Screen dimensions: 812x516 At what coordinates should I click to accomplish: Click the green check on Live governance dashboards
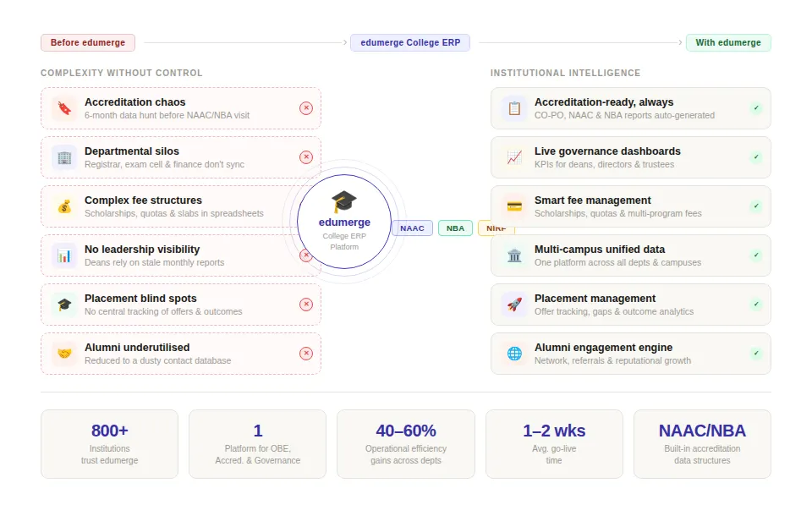pyautogui.click(x=756, y=157)
